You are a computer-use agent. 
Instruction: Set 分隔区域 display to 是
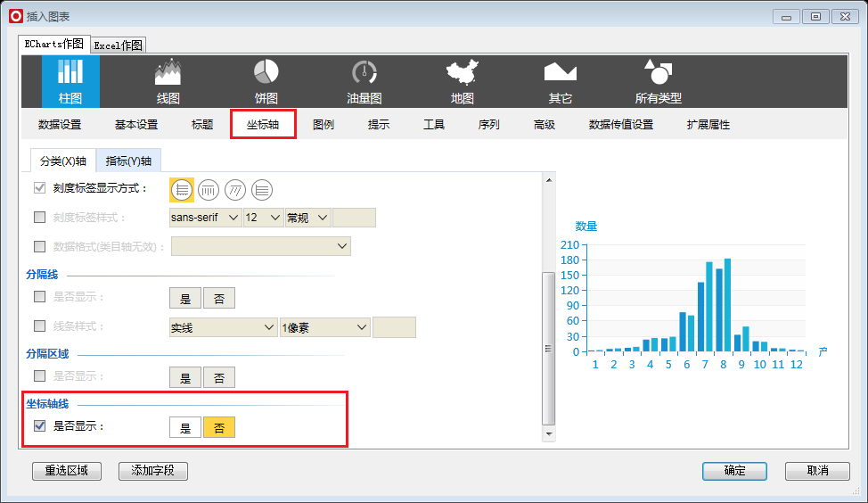click(184, 377)
